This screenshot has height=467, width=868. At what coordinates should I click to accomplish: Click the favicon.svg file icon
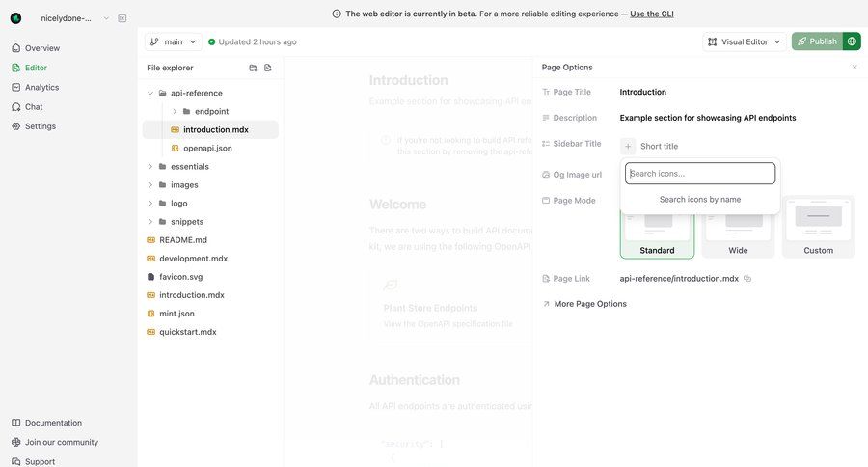[x=150, y=276]
